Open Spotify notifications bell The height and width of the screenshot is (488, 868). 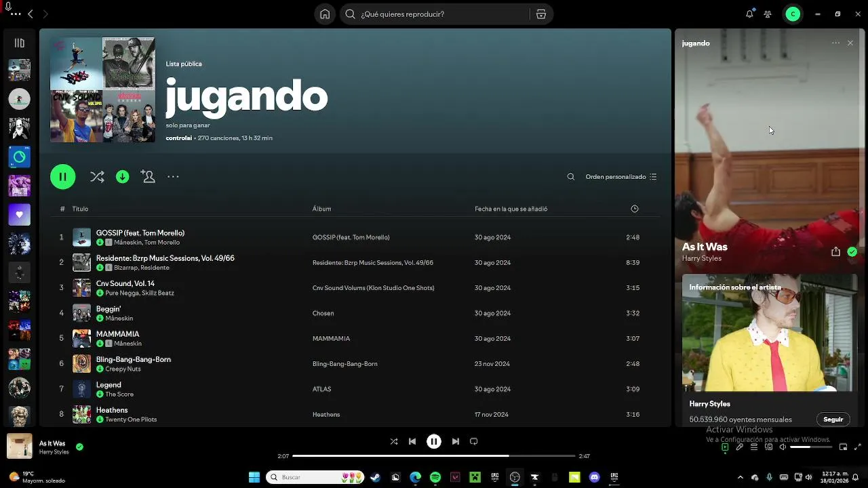[749, 14]
